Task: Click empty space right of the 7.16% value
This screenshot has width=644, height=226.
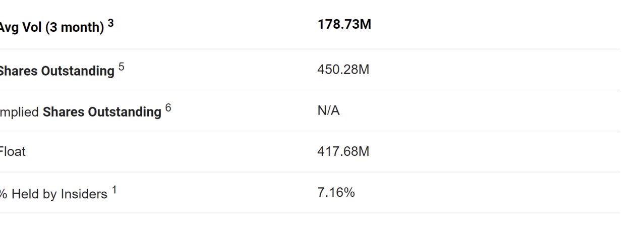Action: 487,192
